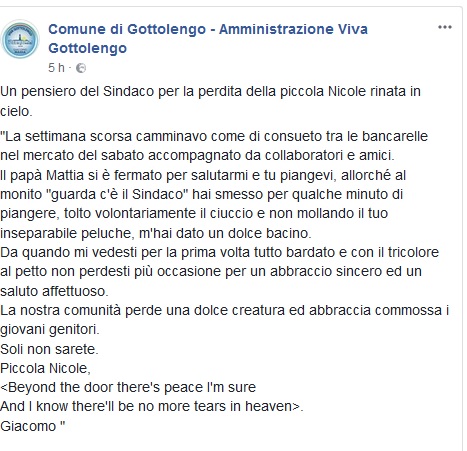Click the '5 h' post timestamp
Image resolution: width=467 pixels, height=451 pixels.
pyautogui.click(x=56, y=68)
